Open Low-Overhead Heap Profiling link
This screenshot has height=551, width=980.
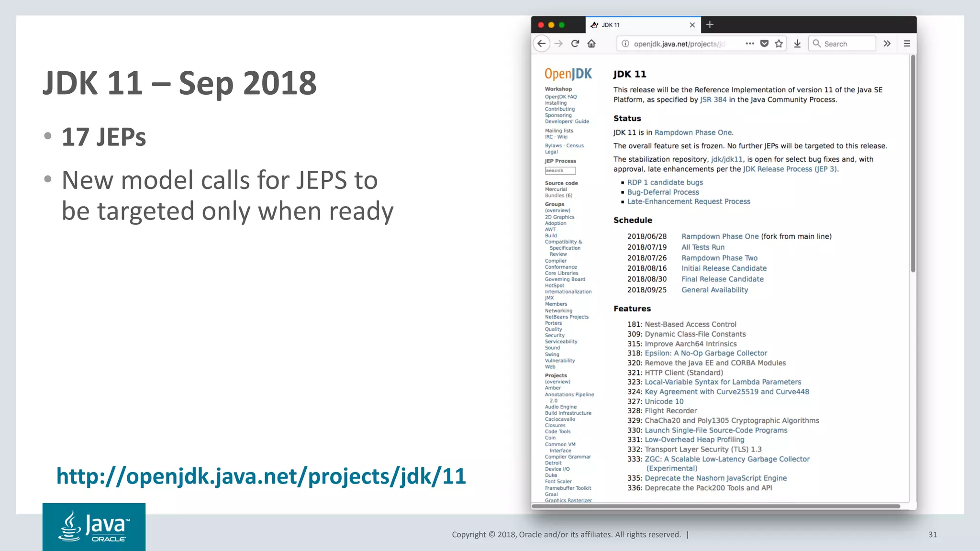click(694, 440)
